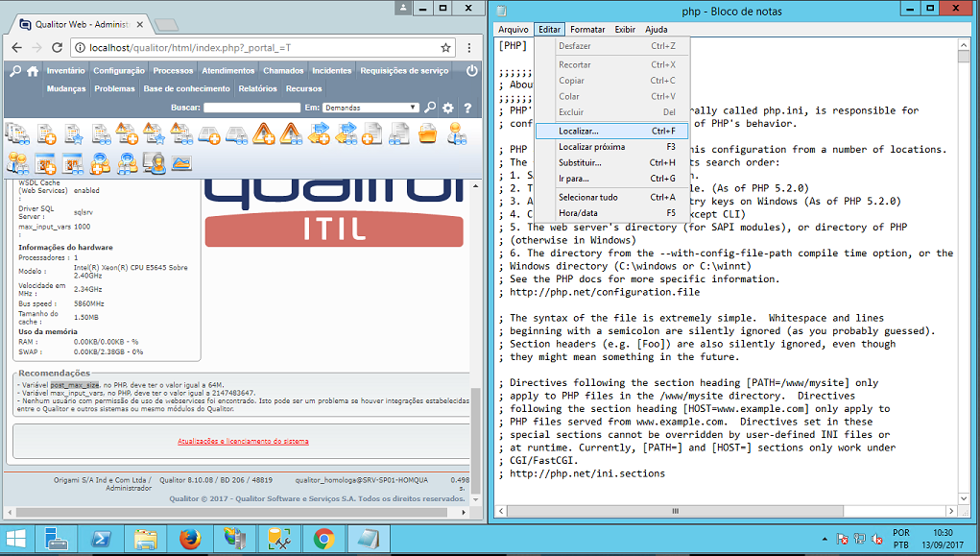Screen dimensions: 980x556
Task: Click the book with plus icon
Action: [x=209, y=134]
